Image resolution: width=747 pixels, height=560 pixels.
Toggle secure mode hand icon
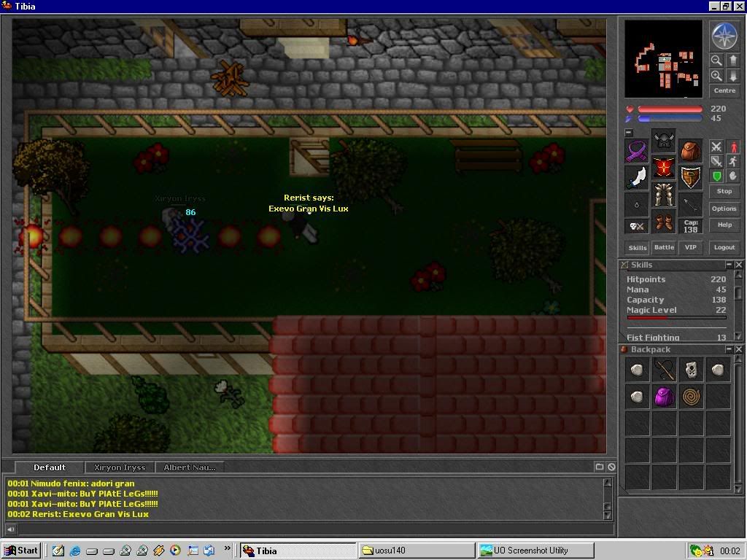tap(732, 176)
